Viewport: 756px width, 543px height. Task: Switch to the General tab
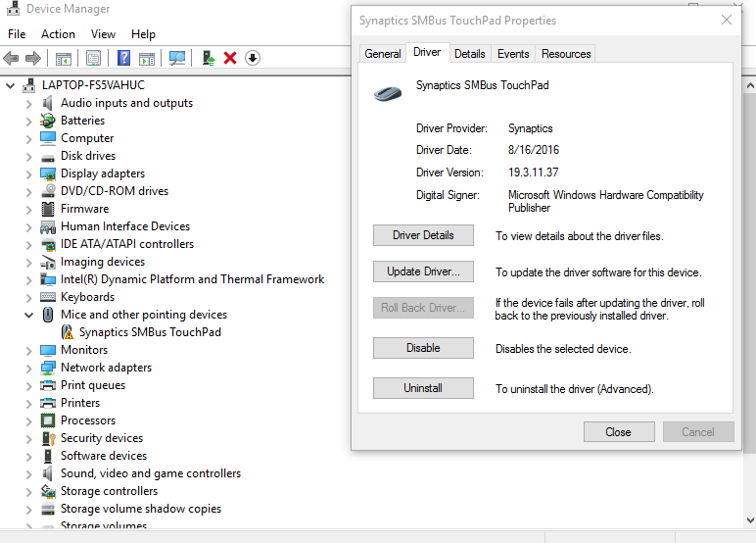tap(383, 54)
